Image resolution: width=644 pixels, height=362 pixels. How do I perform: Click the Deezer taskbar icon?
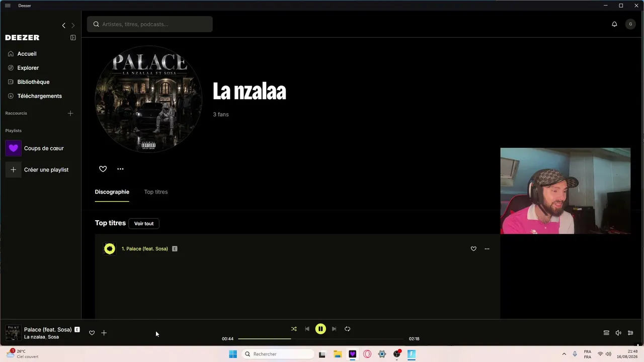click(x=352, y=354)
